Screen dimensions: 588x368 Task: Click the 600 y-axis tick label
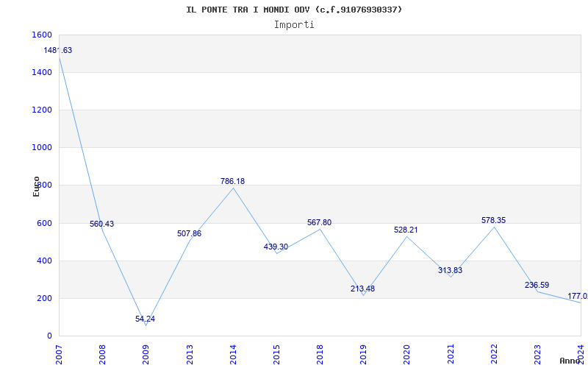coord(44,224)
